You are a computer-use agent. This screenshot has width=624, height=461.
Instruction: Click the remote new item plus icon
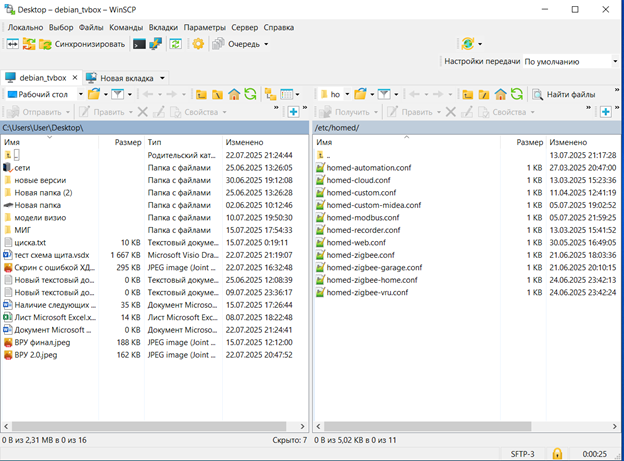pyautogui.click(x=606, y=112)
